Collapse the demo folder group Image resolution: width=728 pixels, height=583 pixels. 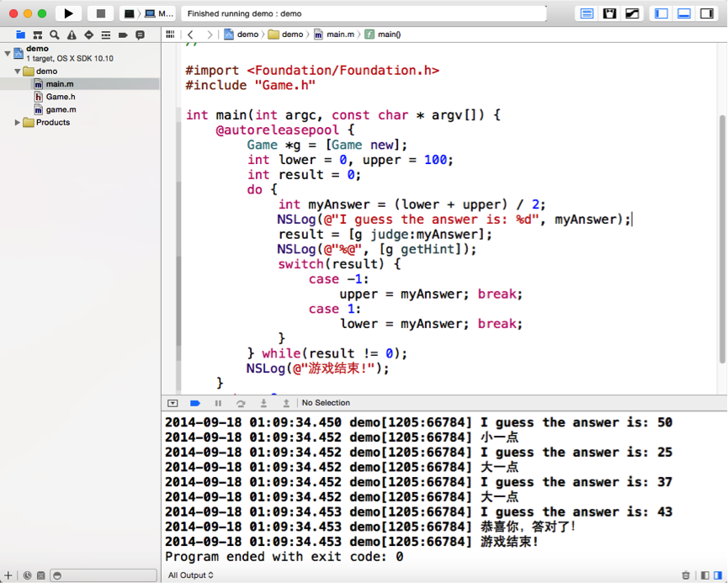[17, 71]
